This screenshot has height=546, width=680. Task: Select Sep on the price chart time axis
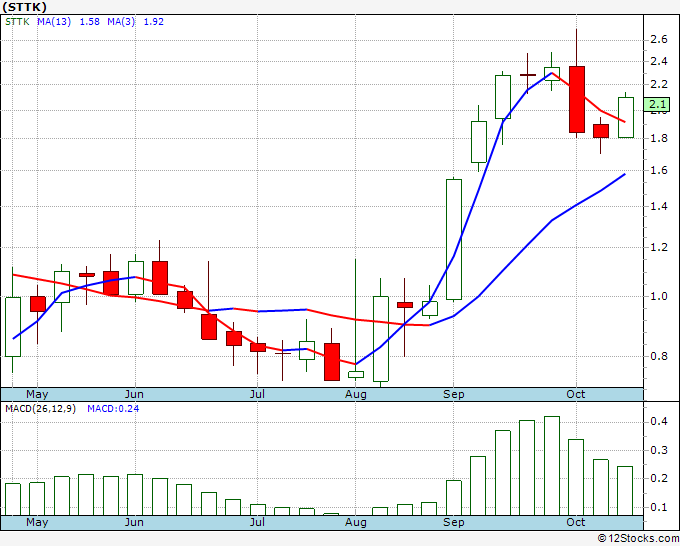(454, 394)
